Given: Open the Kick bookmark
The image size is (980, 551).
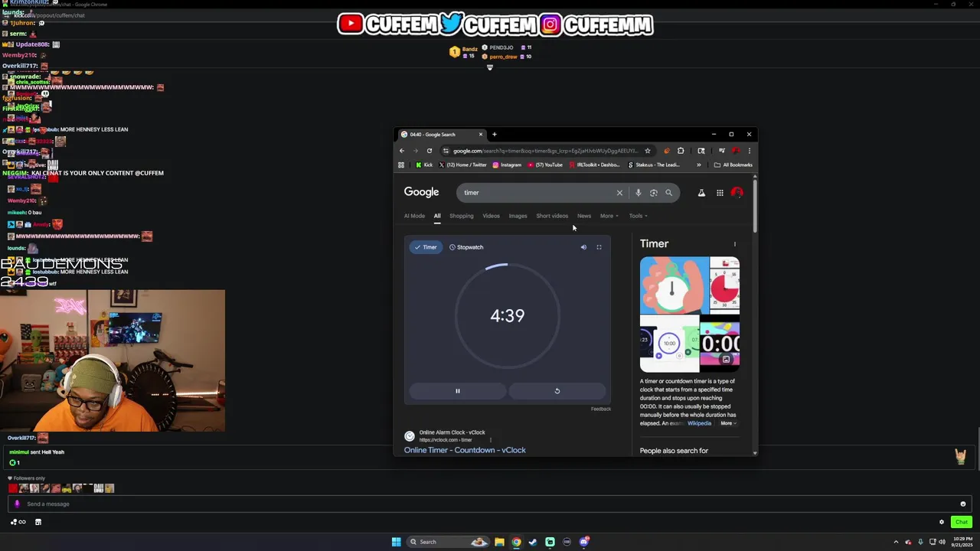Looking at the screenshot, I should [x=424, y=165].
